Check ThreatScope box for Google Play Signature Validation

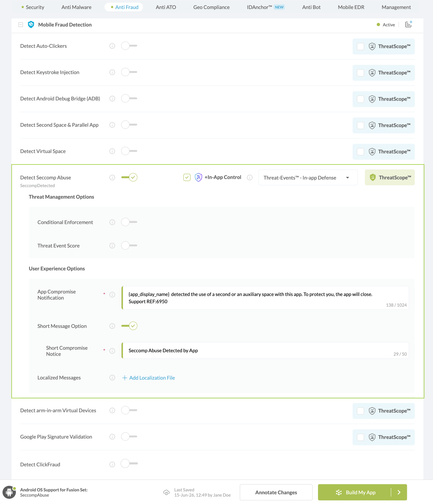pos(360,437)
